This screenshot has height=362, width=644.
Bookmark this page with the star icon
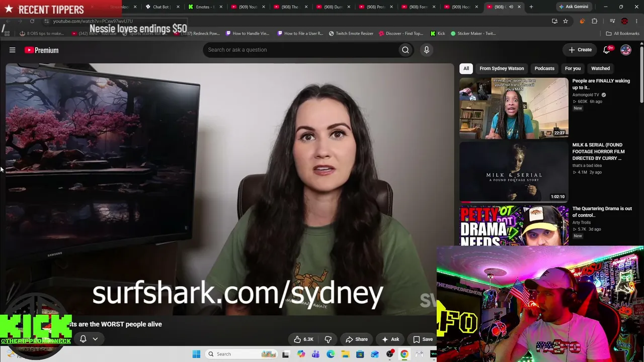coord(566,21)
